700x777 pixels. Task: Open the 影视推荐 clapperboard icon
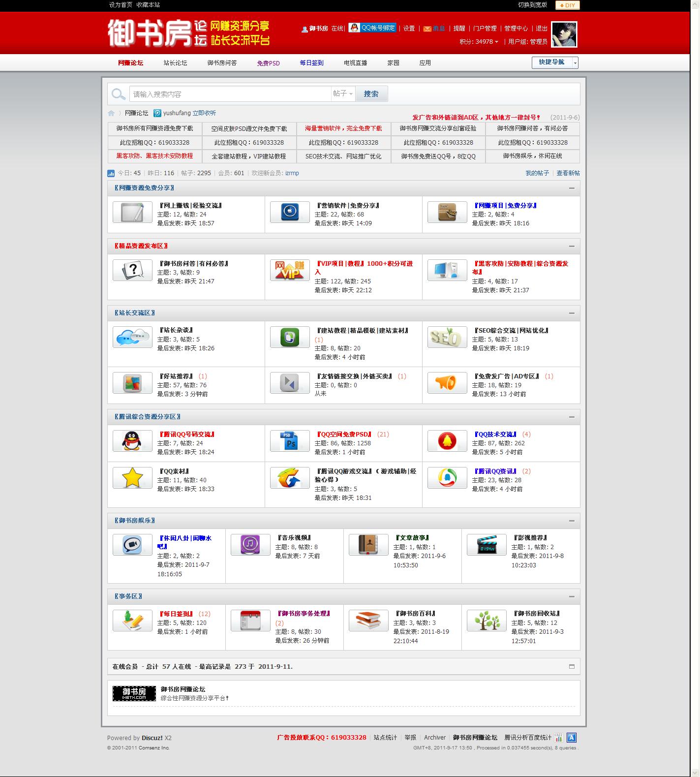[487, 545]
